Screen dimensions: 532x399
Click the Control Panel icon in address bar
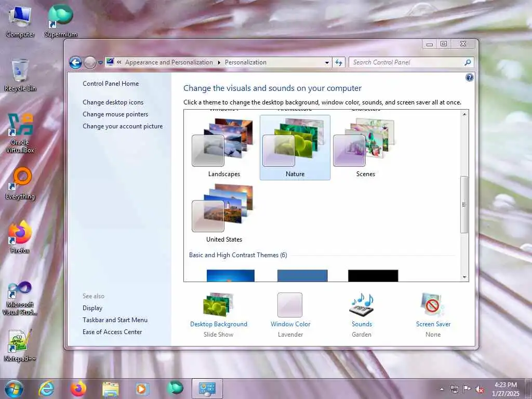110,62
